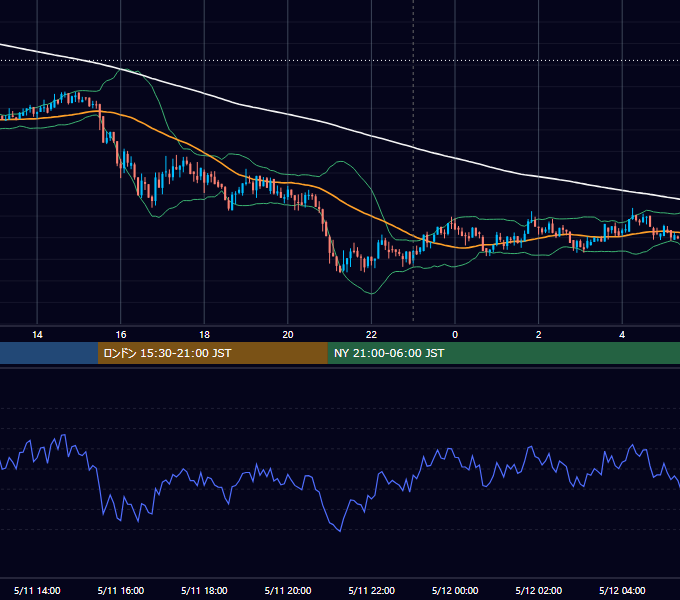The image size is (680, 600).
Task: Click the 22 hour label on chart axis
Action: pos(371,335)
